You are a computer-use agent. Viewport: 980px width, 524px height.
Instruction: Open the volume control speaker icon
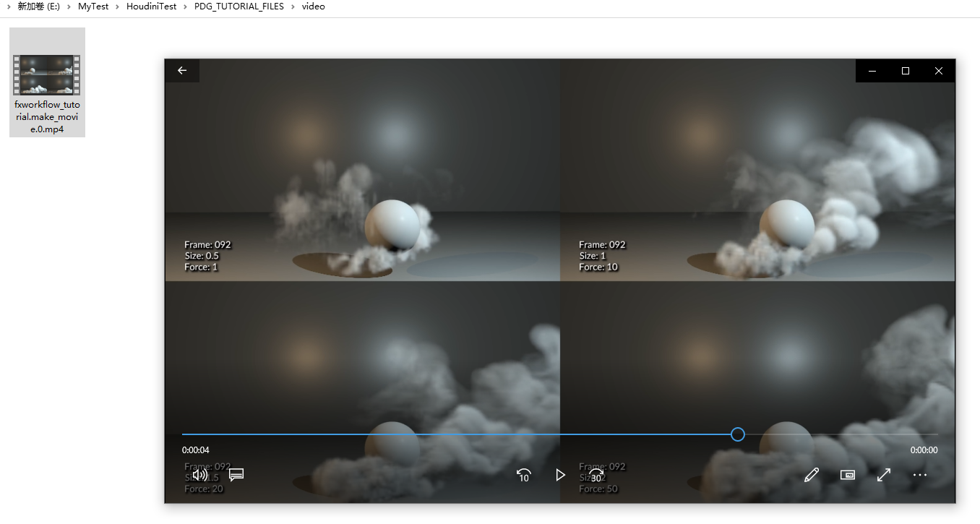pyautogui.click(x=200, y=475)
